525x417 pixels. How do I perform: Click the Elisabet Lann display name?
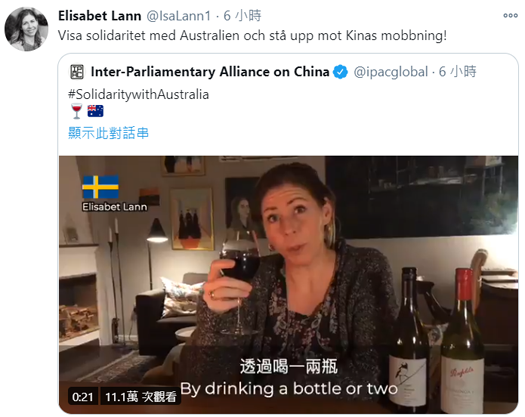coord(99,16)
